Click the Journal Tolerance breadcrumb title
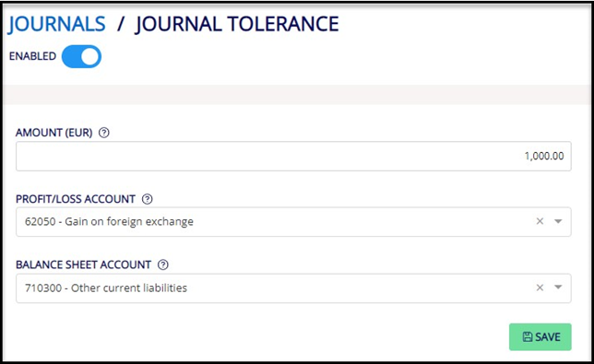This screenshot has height=364, width=594. (x=237, y=24)
